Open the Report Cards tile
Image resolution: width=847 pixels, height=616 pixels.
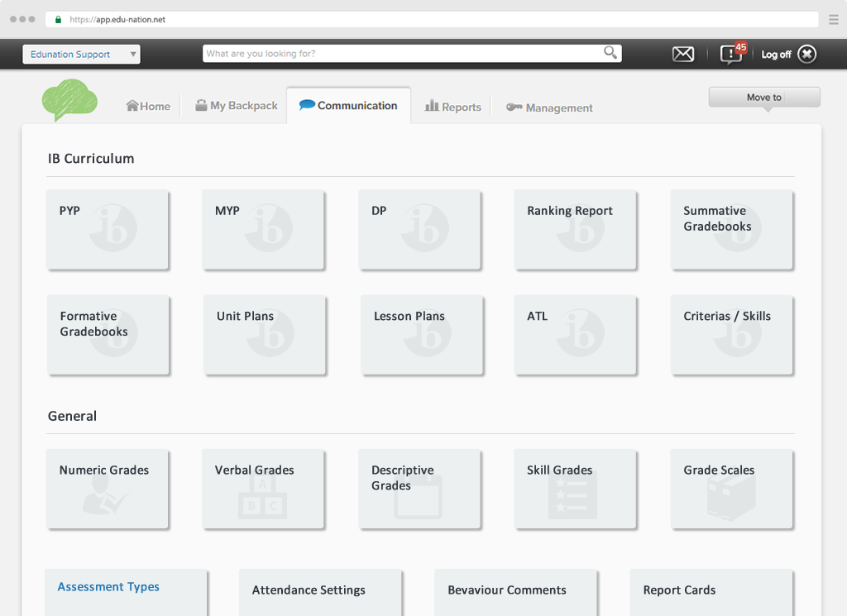[x=711, y=592]
